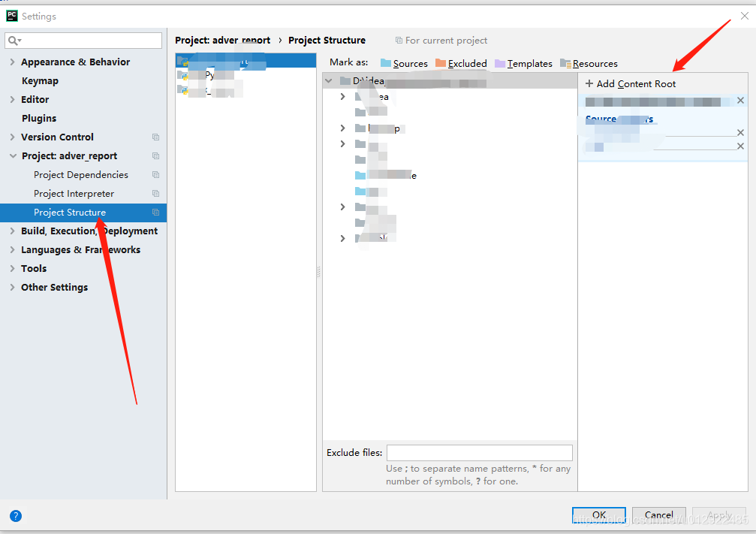Screen dimensions: 756x534
Task: Expand the Tools section
Action: pyautogui.click(x=13, y=269)
